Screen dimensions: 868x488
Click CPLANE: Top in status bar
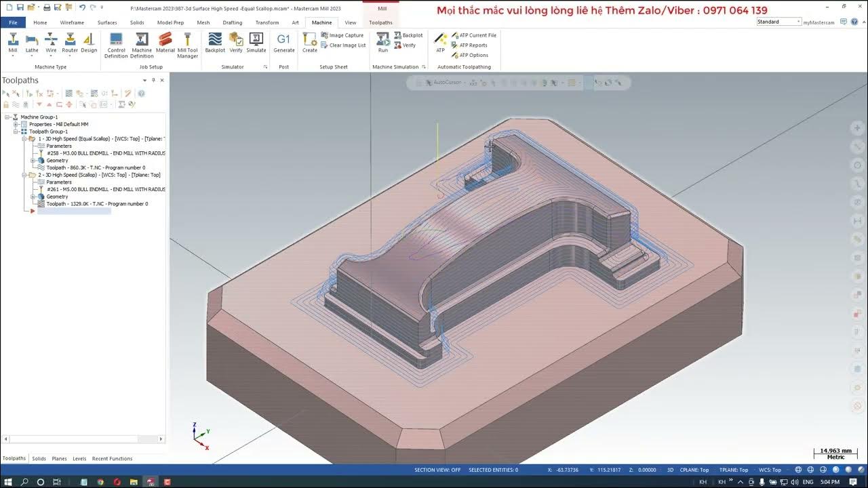tap(694, 470)
